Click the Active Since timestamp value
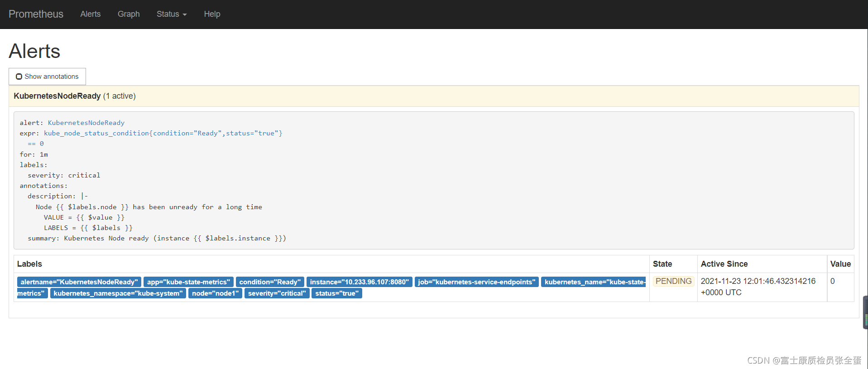868x369 pixels. 758,287
